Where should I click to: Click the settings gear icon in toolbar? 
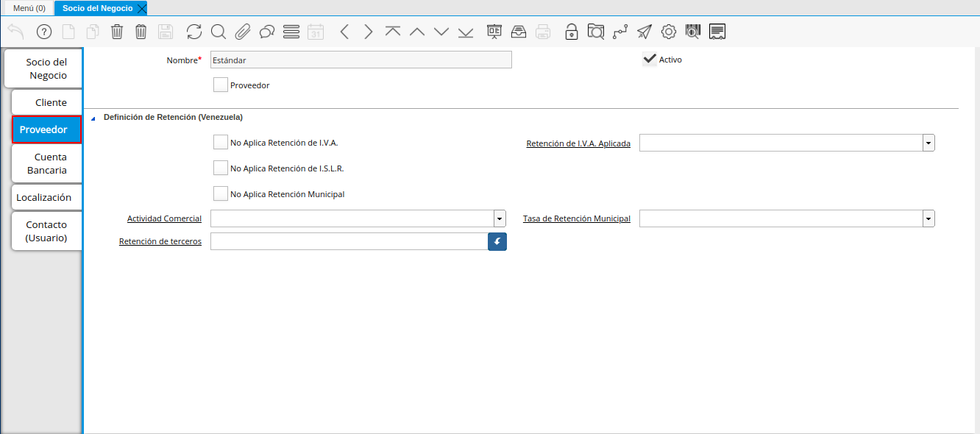click(669, 32)
